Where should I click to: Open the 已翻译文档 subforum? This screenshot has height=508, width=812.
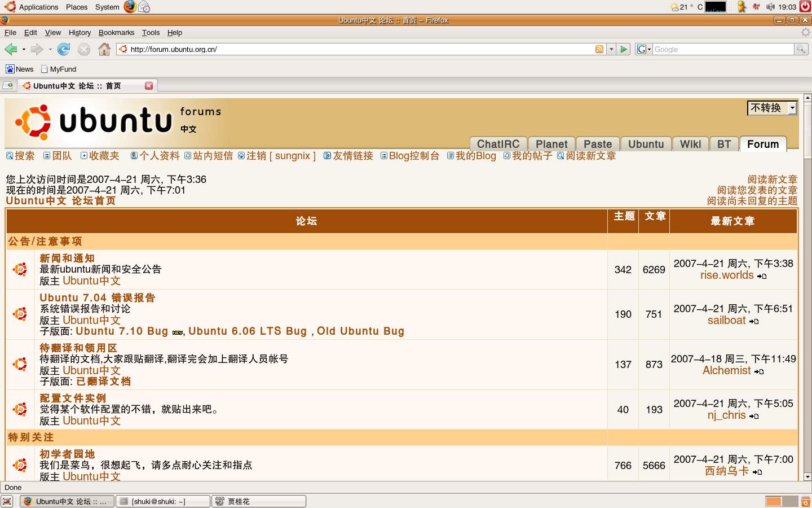click(103, 382)
